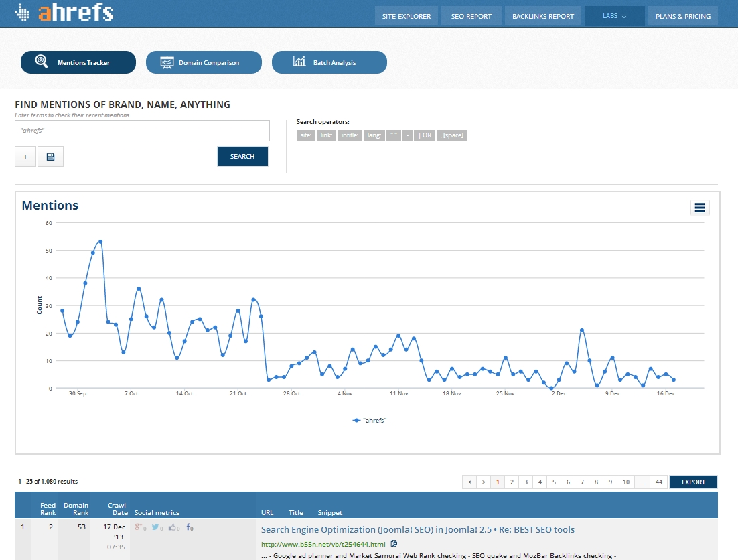Insert the quotes search operator
This screenshot has width=738, height=560.
(394, 135)
